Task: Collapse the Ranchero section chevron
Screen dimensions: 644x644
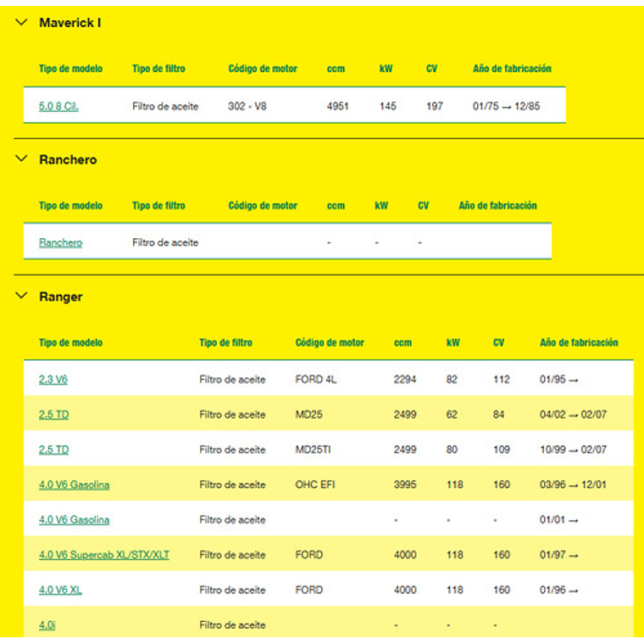Action: coord(21,159)
